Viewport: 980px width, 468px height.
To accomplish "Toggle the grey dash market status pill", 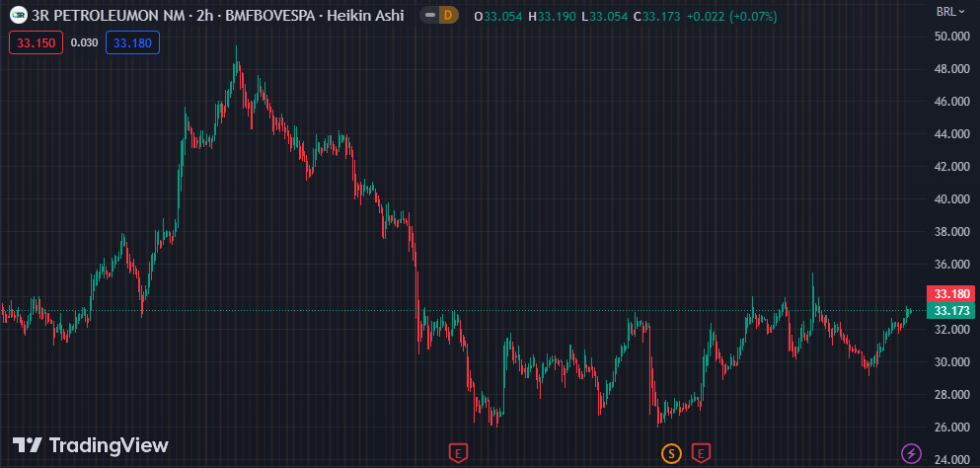I will pos(430,16).
